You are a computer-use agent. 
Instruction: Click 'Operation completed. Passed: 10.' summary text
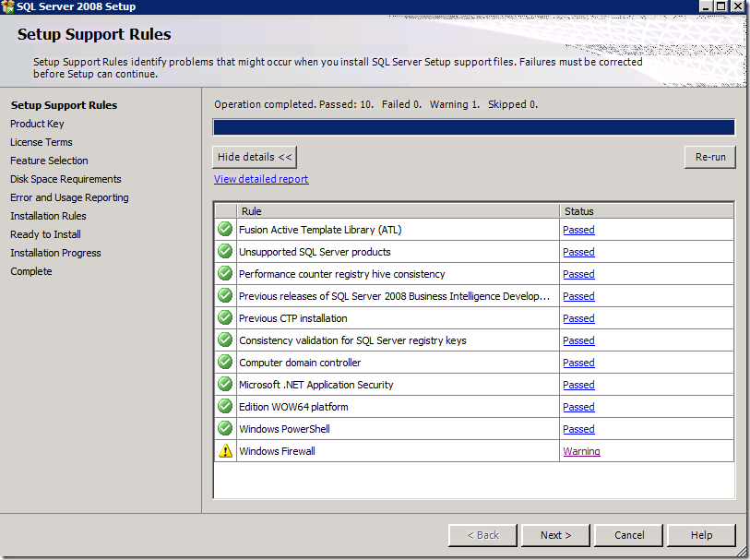tap(293, 104)
